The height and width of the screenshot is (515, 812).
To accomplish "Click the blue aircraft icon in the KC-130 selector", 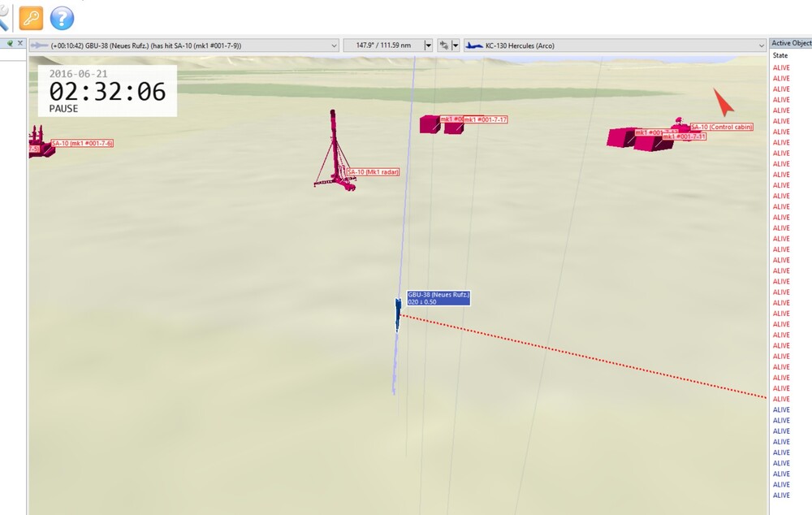I will pos(474,45).
